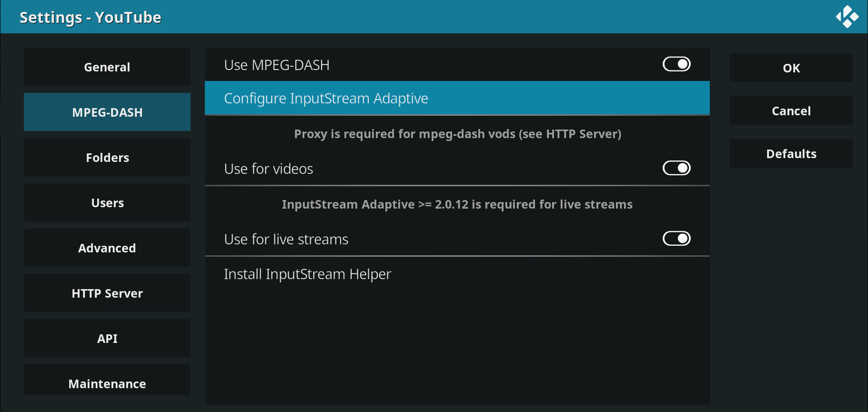Click Cancel to discard changes
Image resolution: width=868 pixels, height=412 pixels.
point(791,111)
